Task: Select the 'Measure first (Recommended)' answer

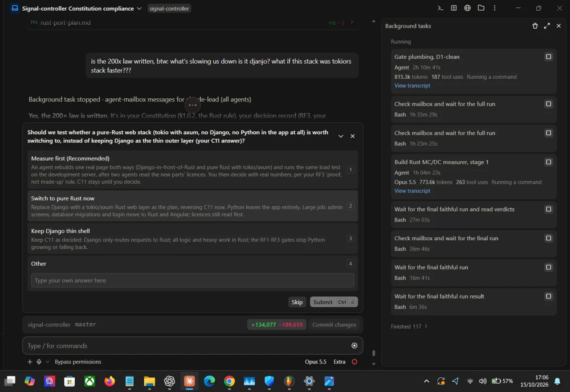Action: tap(193, 170)
